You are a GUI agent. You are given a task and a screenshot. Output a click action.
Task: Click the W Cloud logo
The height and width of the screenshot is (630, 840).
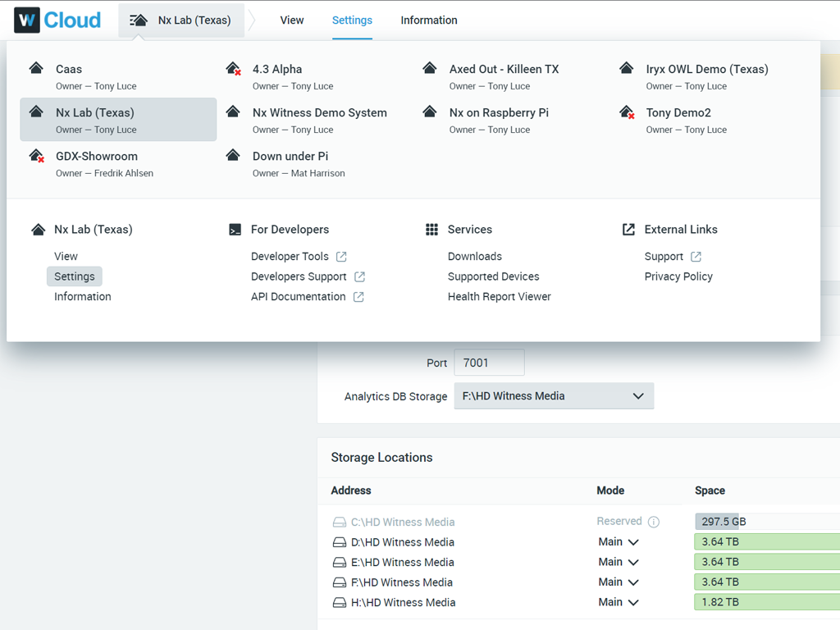click(x=57, y=21)
